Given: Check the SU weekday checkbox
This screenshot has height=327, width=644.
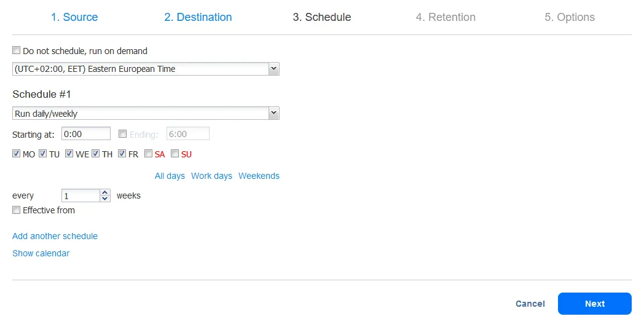Looking at the screenshot, I should pyautogui.click(x=175, y=154).
